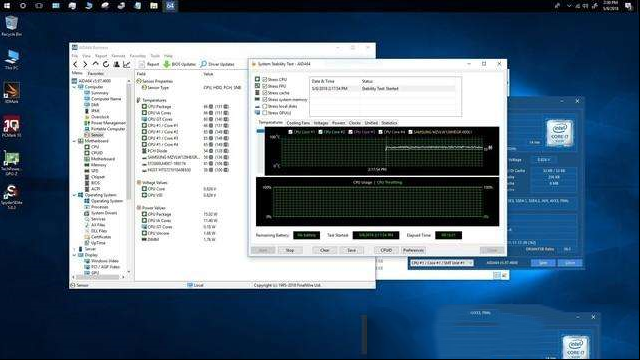Expand the Server tree node

point(74,249)
